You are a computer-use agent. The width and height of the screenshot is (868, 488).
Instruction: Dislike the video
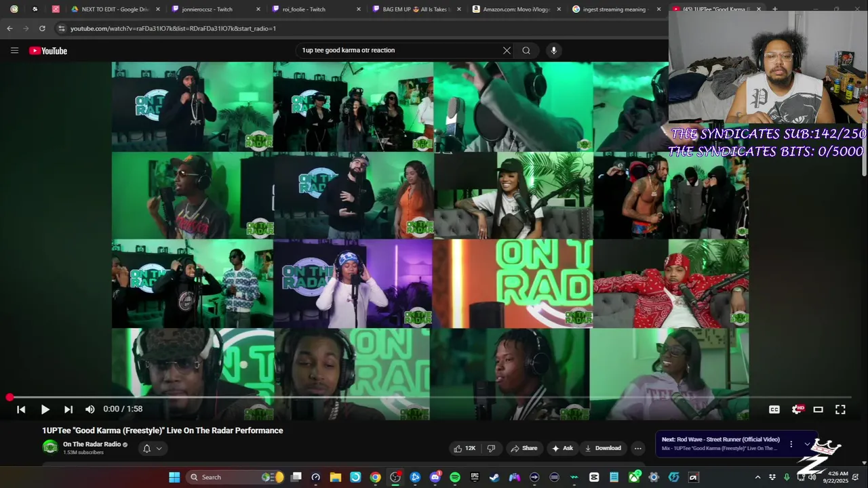[x=492, y=448]
